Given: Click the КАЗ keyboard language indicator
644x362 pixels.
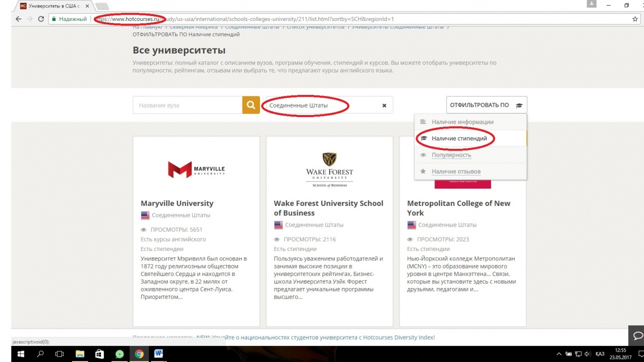Looking at the screenshot, I should 600,354.
